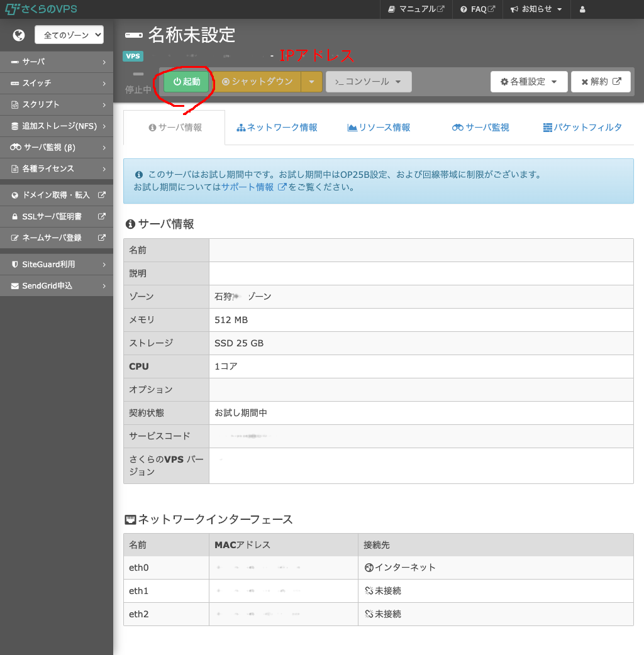Click the シャットダウン button
This screenshot has width=644, height=655.
pos(257,82)
